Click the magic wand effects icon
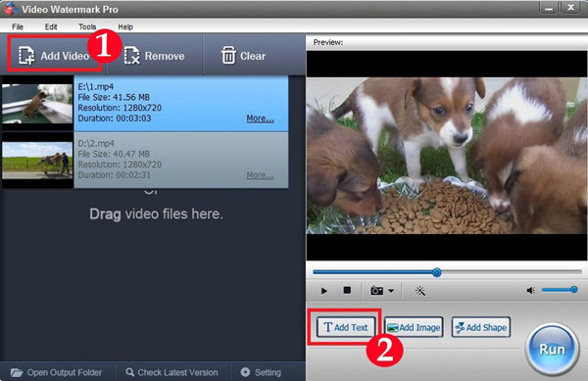588x381 pixels. coord(420,291)
